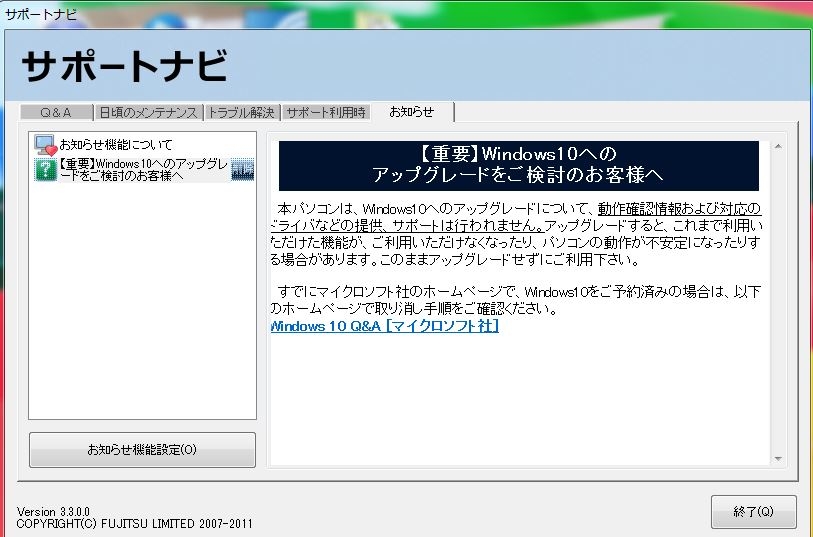Screen dimensions: 813x537
Task: Click the computer with heart icon
Action: click(46, 145)
